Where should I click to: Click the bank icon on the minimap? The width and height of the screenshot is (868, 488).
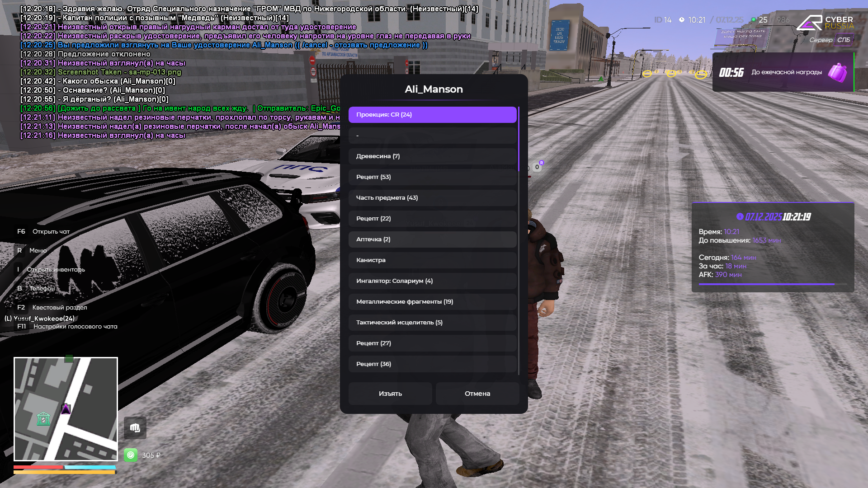(x=43, y=419)
